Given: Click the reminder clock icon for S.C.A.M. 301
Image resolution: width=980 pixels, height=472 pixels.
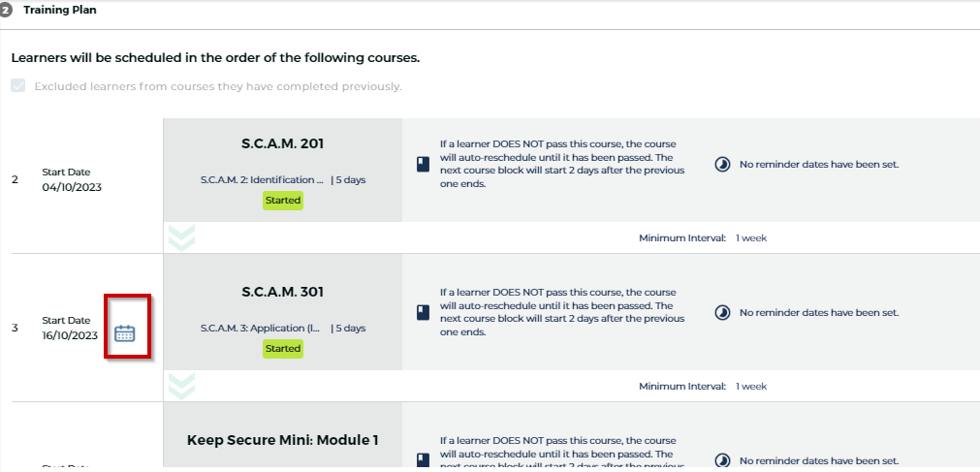Looking at the screenshot, I should pyautogui.click(x=722, y=313).
